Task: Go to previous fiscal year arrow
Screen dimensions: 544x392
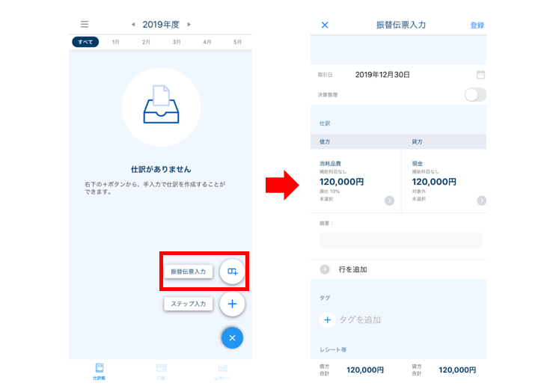Action: [133, 25]
